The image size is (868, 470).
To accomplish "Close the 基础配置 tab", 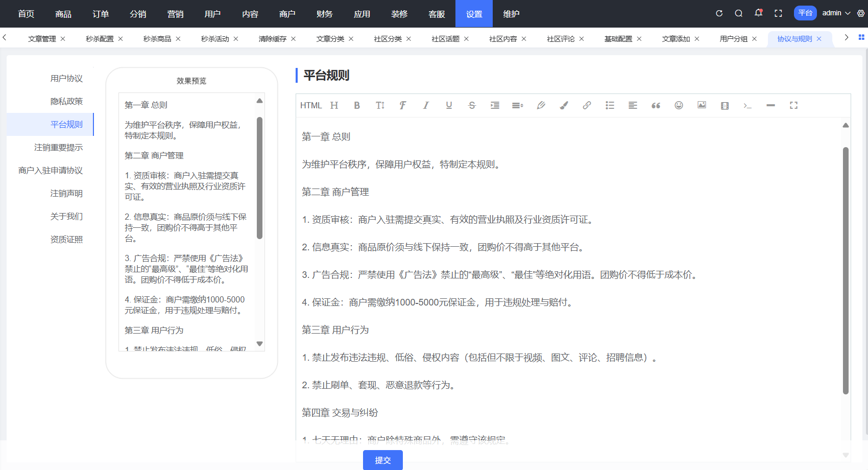I will pyautogui.click(x=639, y=39).
